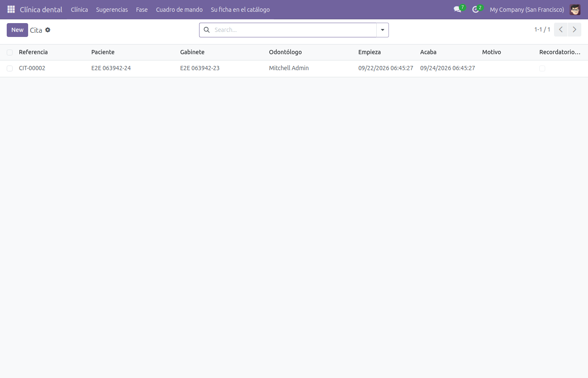
Task: Switch company via My Company (San Francisco)
Action: [x=527, y=9]
